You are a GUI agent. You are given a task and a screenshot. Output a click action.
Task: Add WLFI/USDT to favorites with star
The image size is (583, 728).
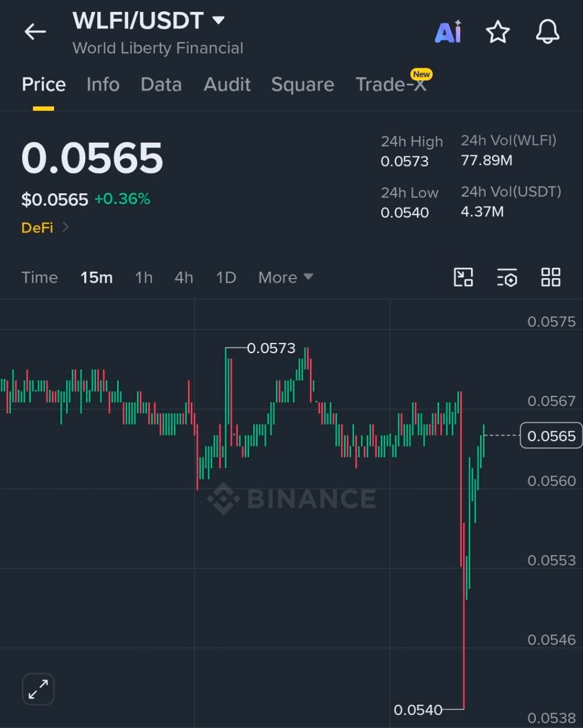(498, 32)
